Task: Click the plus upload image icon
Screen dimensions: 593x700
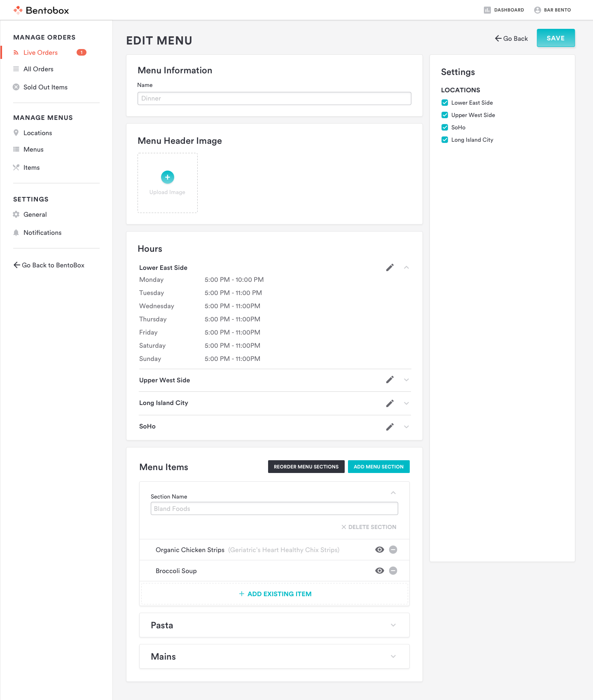Action: [168, 177]
